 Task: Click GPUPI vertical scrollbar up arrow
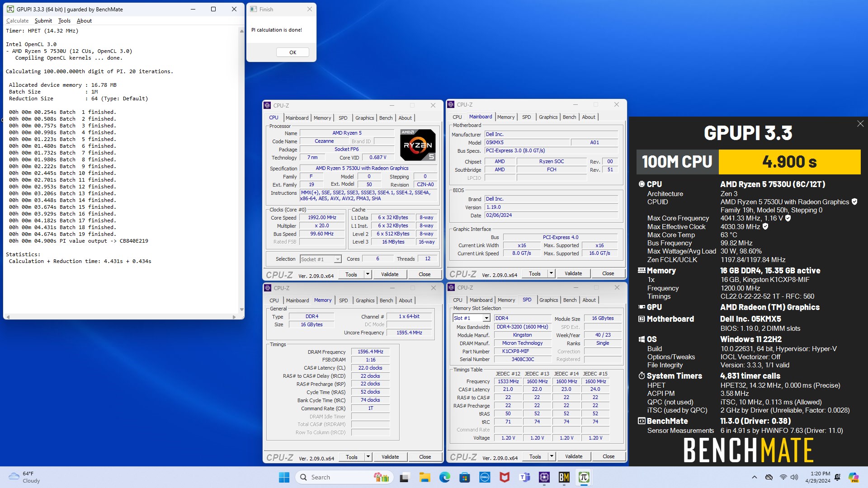coord(241,31)
